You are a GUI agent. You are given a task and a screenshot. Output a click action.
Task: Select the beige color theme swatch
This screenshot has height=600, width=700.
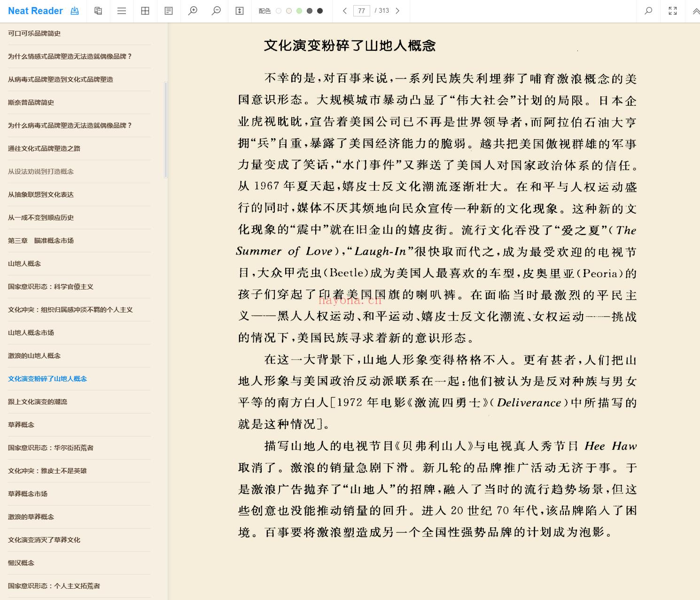click(x=289, y=11)
